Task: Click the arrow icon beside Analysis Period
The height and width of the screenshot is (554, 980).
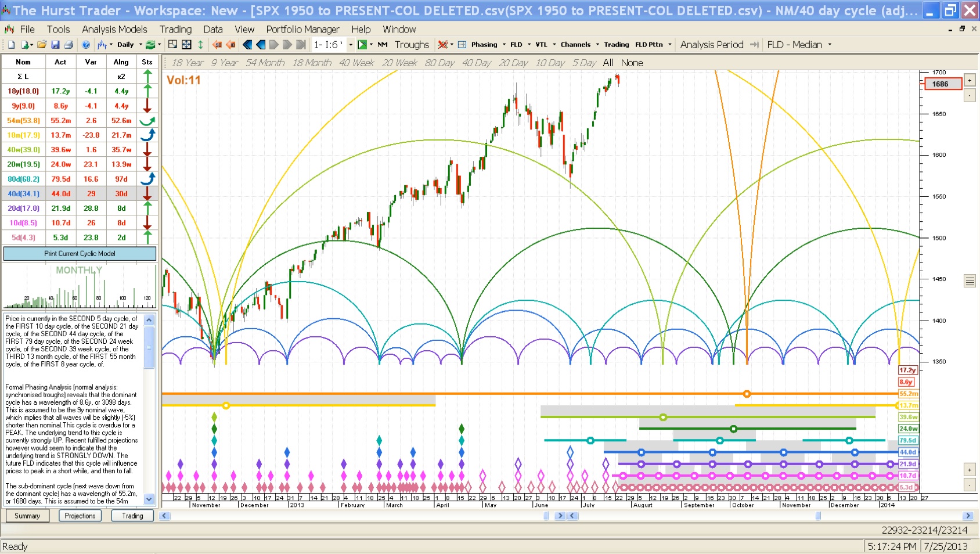Action: click(x=754, y=45)
